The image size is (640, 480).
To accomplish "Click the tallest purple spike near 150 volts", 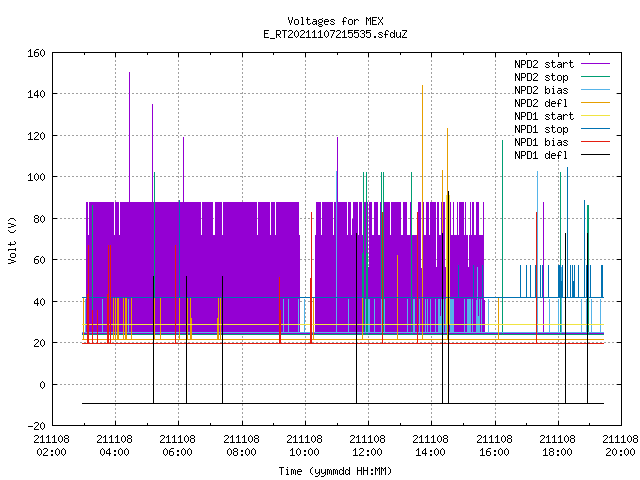I will 129,137.
